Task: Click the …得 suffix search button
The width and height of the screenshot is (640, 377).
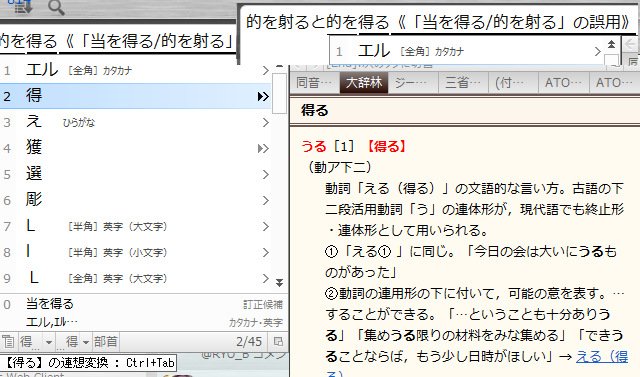Action: (x=69, y=342)
